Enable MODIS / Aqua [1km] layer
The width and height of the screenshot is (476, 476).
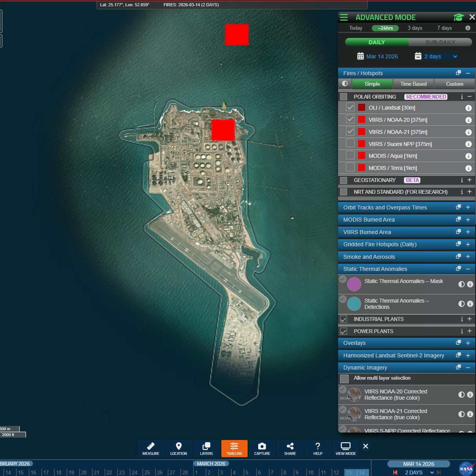350,155
